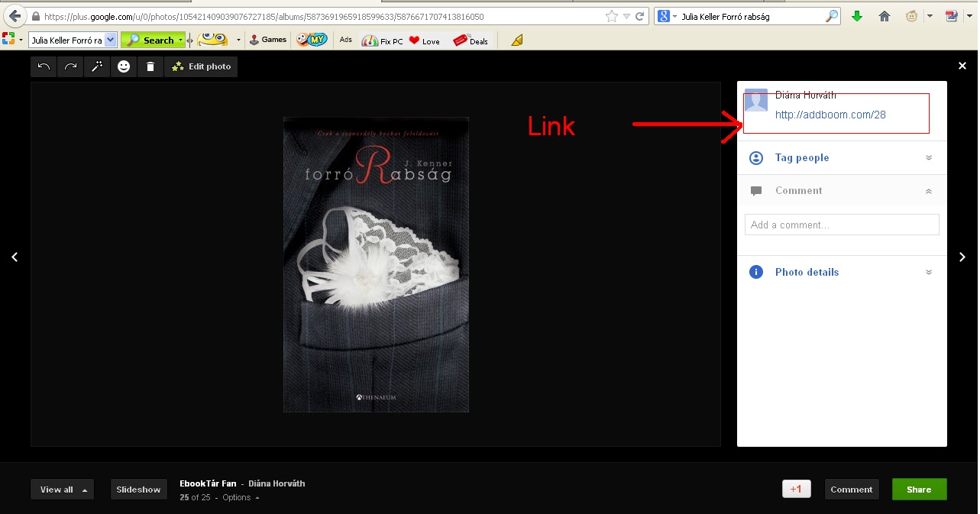Click the search magnifier in browser search box
Viewport: 980px width, 514px height.
tap(831, 16)
